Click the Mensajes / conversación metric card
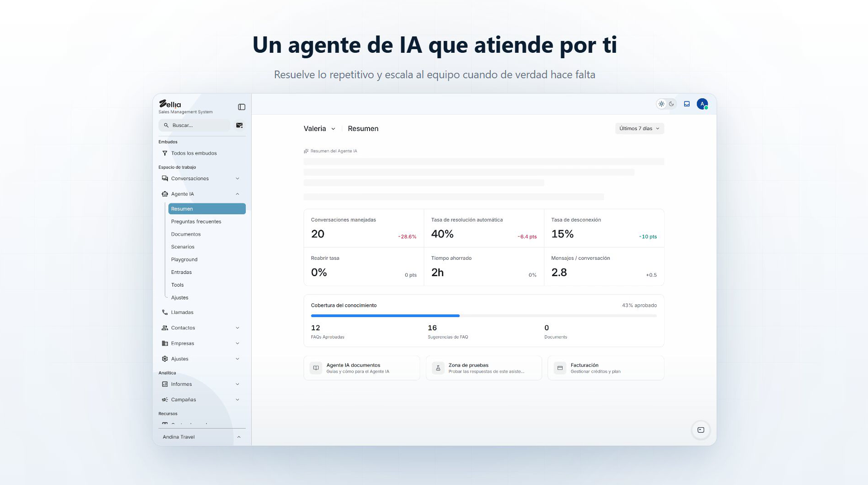 604,267
